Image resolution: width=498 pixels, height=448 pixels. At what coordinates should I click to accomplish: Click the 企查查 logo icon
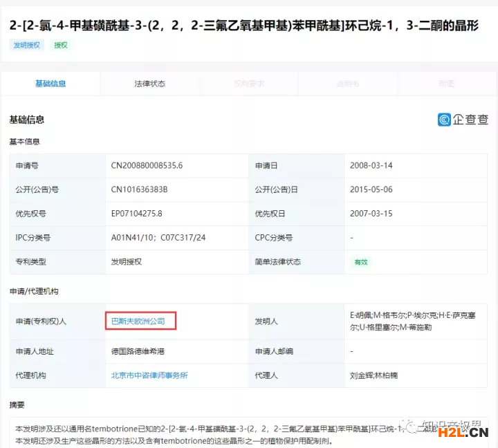click(x=444, y=120)
